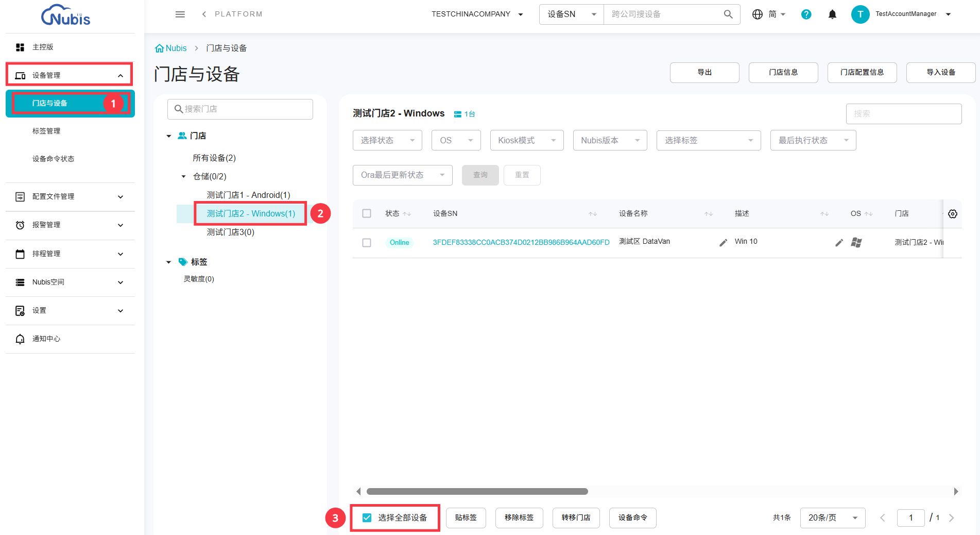
Task: Click the 搜索门店 input field
Action: (x=240, y=109)
